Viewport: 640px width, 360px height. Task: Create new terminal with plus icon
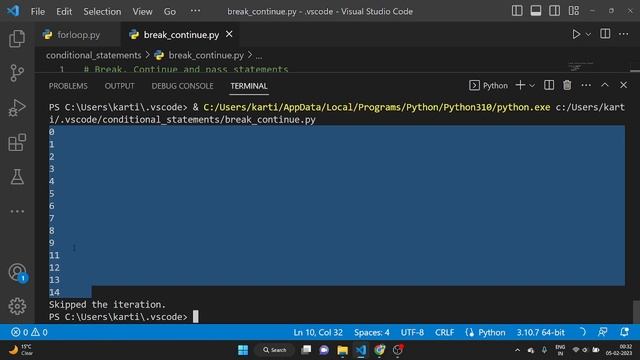520,85
